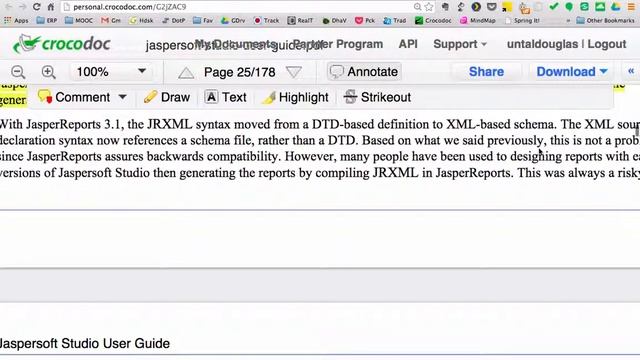Select the Text annotation tool
The image size is (640, 360).
tap(226, 97)
